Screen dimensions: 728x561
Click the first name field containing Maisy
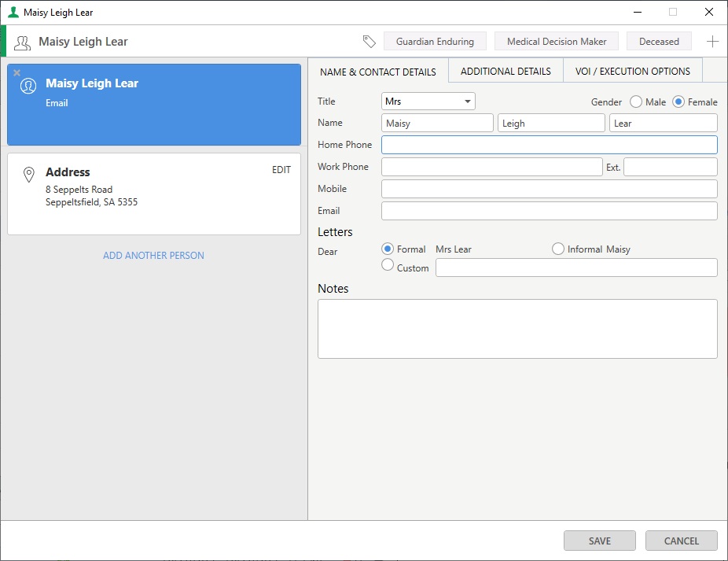coord(437,124)
